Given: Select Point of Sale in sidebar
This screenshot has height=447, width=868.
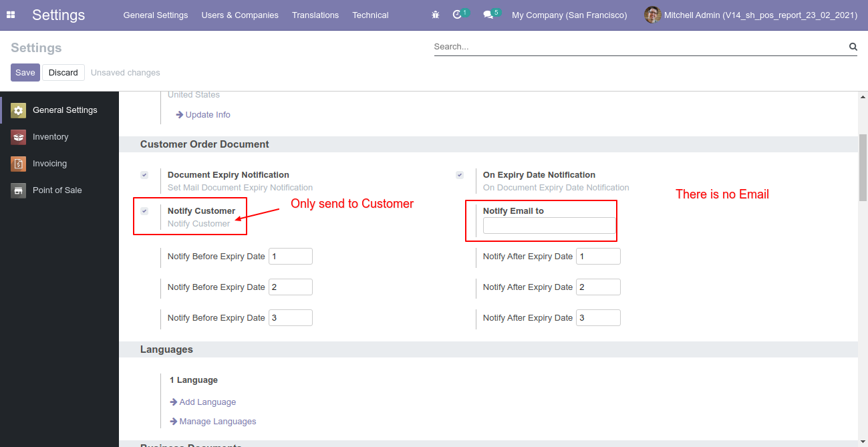Looking at the screenshot, I should (x=59, y=190).
